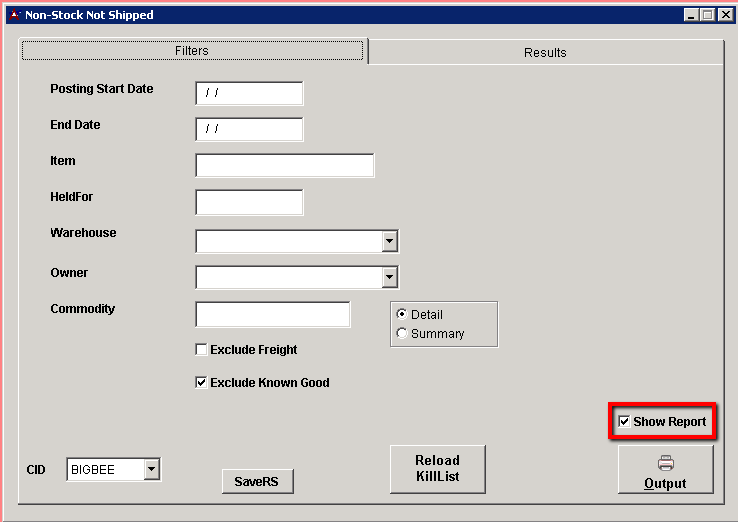Open the CID BIGBEE dropdown
This screenshot has width=738, height=522.
click(151, 469)
